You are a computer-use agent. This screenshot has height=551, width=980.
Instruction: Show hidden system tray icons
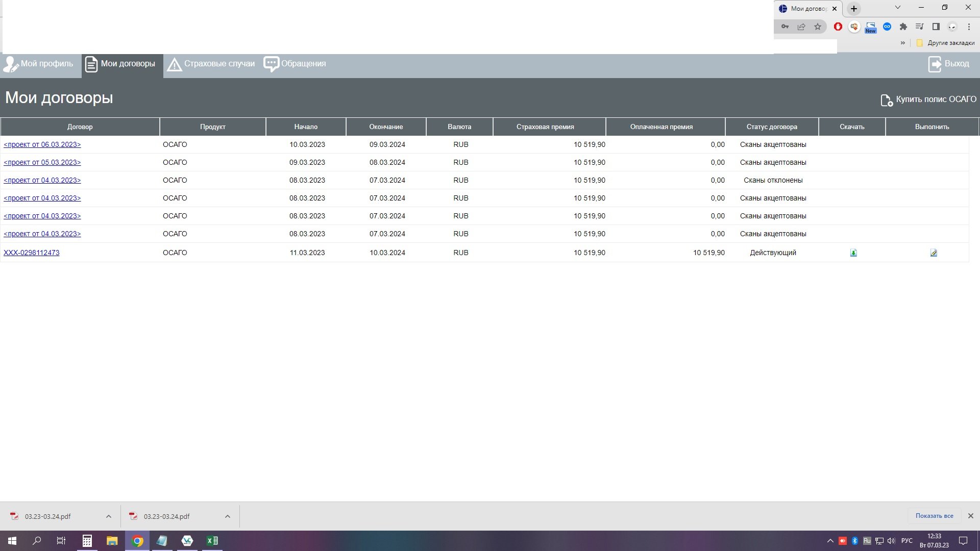click(830, 541)
